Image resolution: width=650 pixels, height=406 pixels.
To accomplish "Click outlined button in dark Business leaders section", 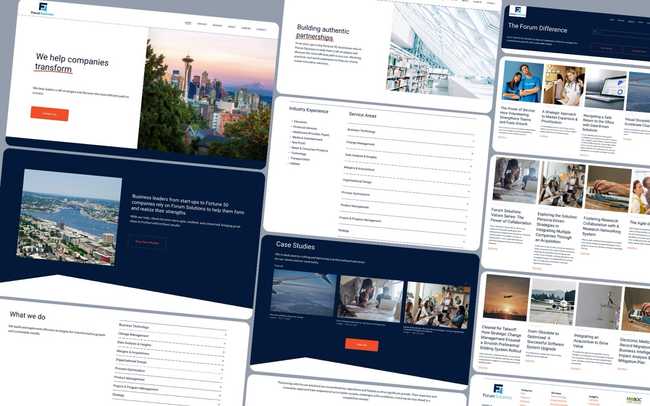I will [x=147, y=243].
